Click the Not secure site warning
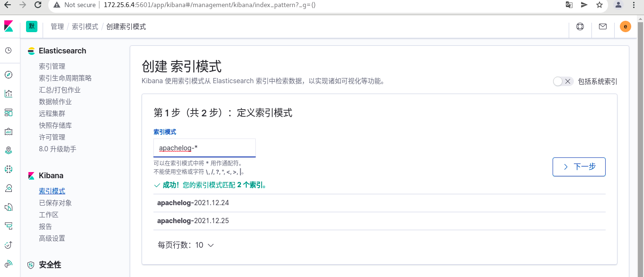Screen dimensions: 644x277 coord(75,5)
